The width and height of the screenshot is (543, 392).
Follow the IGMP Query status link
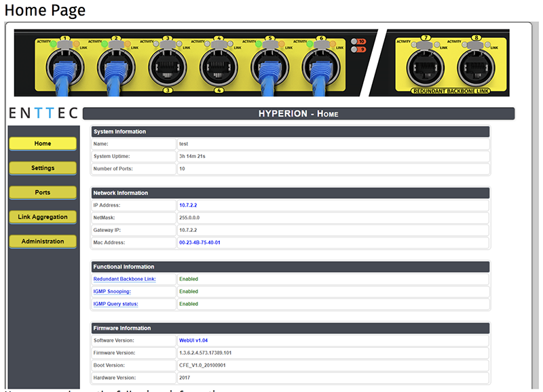pos(115,304)
